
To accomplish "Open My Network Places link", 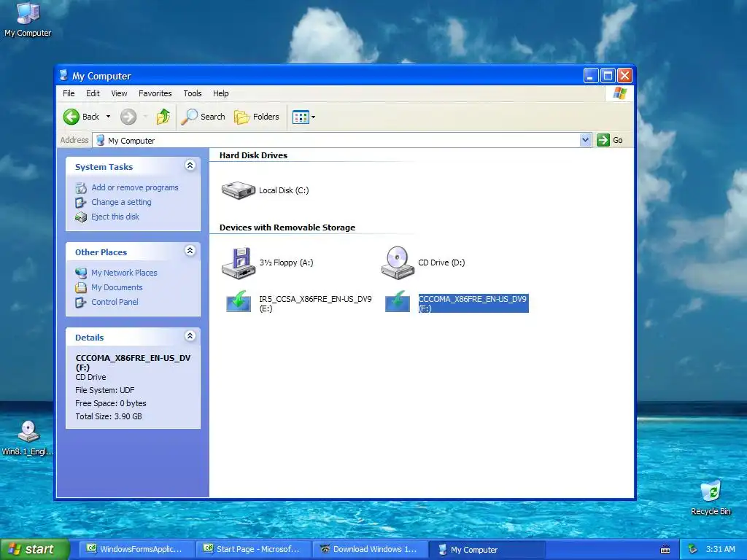I will coord(124,273).
